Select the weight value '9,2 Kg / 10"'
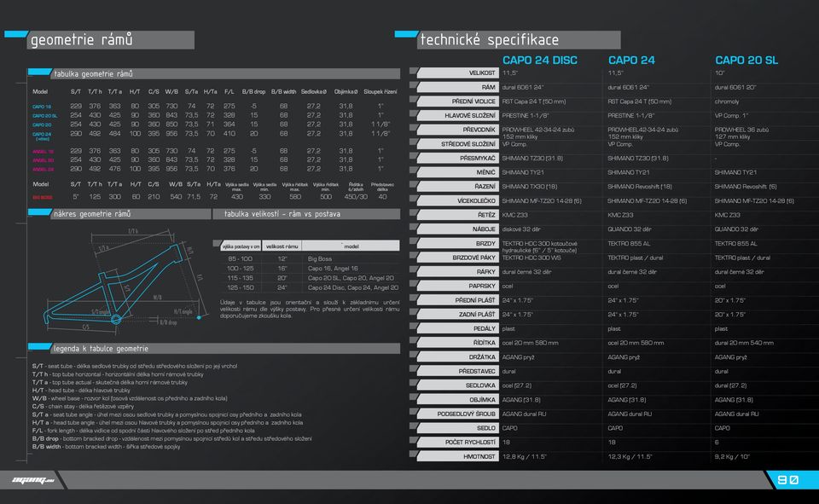This screenshot has width=819, height=504. click(732, 456)
